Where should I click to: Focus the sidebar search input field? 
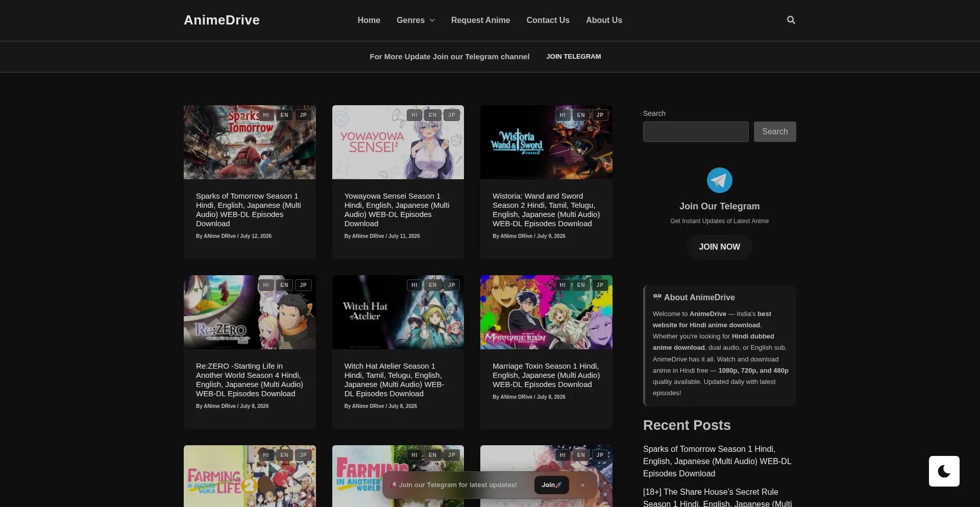click(696, 132)
